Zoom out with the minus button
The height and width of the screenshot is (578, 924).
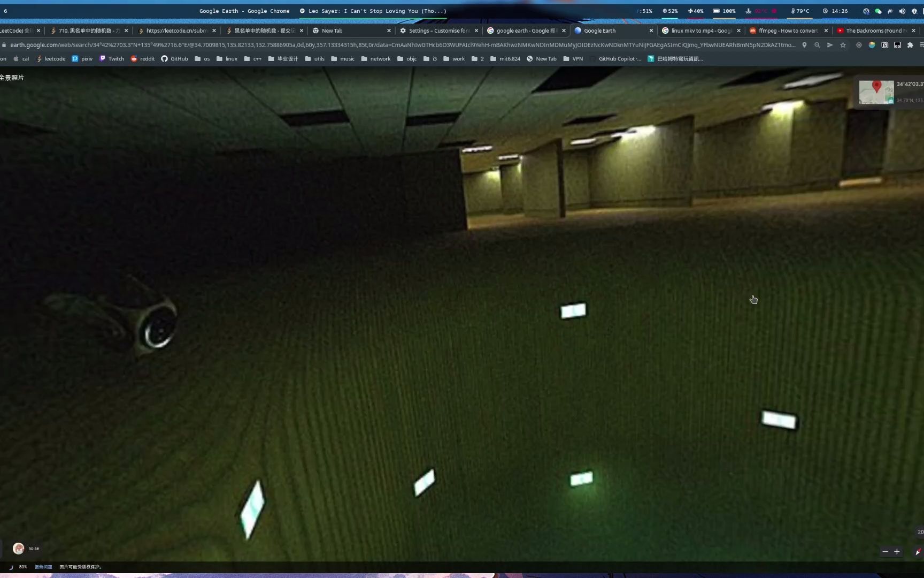click(885, 552)
